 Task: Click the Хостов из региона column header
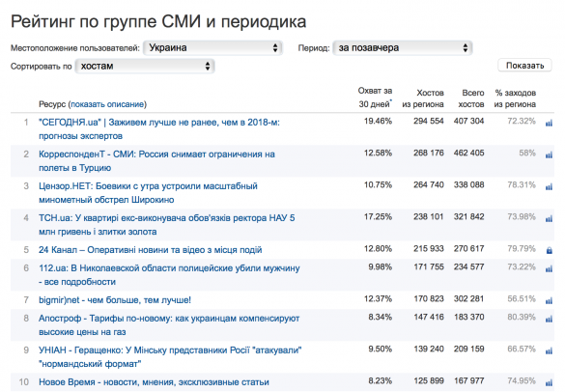click(423, 98)
